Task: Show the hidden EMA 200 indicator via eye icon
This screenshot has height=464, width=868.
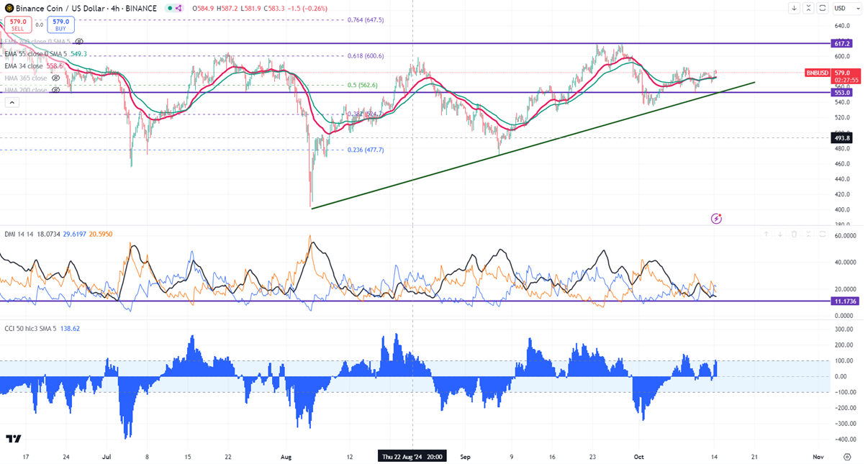Action: coord(79,42)
